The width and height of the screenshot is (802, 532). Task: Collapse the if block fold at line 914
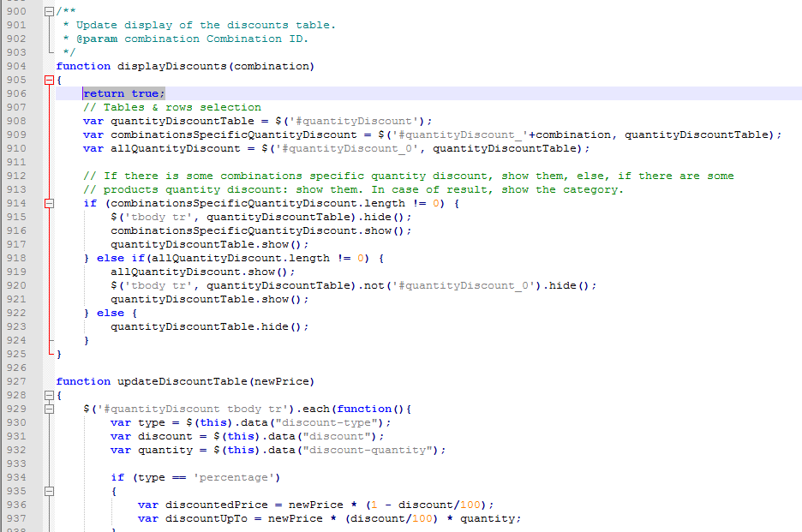coord(49,203)
